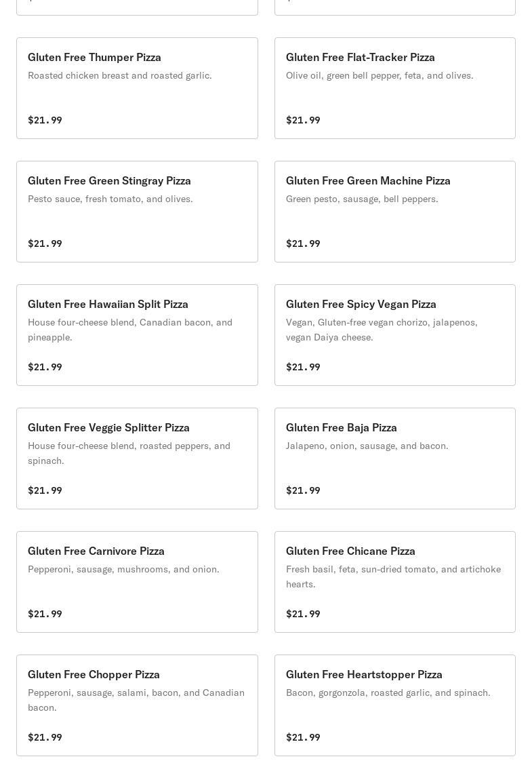Click the Carnivore Pizza $21.99 price
This screenshot has width=532, height=761.
(45, 614)
